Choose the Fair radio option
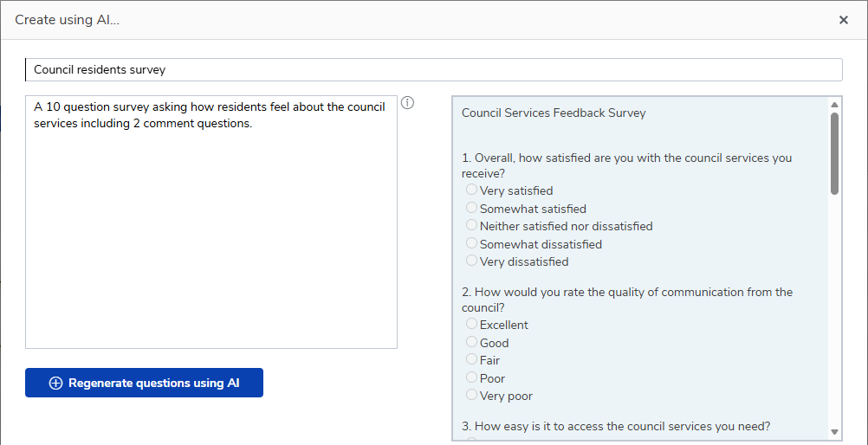868x445 pixels. (x=471, y=359)
